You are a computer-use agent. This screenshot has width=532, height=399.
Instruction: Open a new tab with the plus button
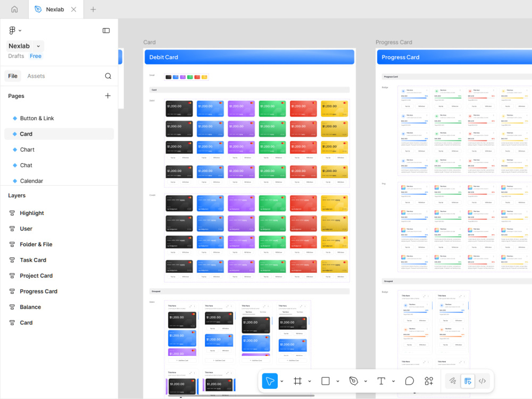[x=93, y=9]
